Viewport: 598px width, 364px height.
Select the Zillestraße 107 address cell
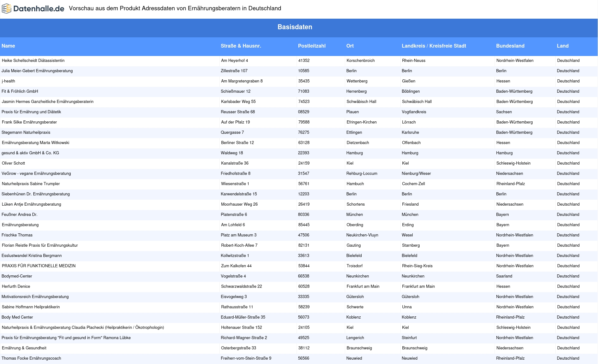point(234,71)
